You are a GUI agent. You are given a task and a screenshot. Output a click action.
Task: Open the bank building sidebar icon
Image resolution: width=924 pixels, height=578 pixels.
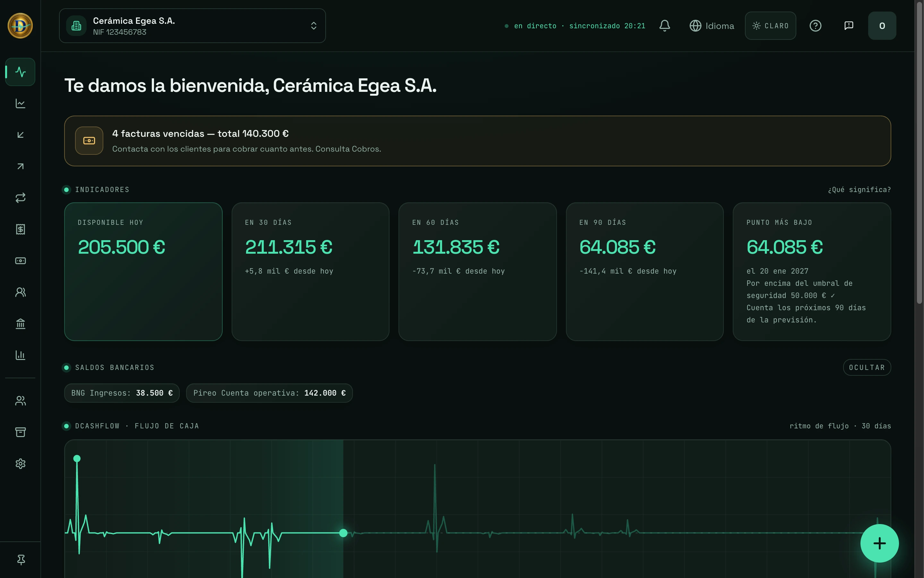20,324
